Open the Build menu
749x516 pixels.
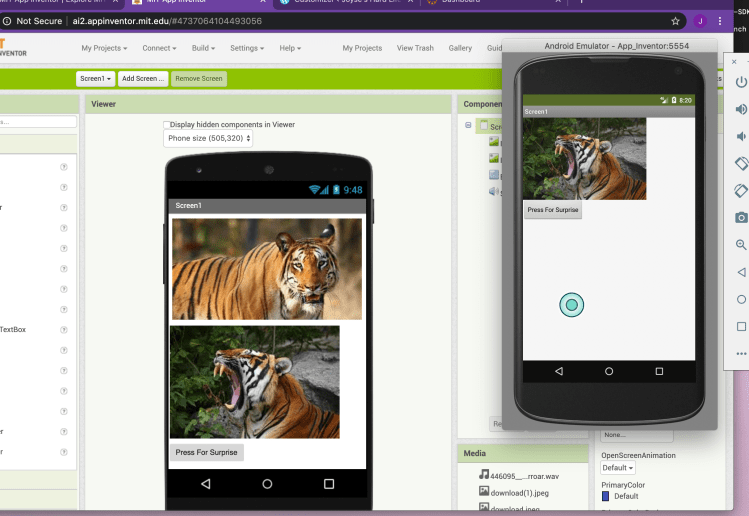pyautogui.click(x=205, y=48)
